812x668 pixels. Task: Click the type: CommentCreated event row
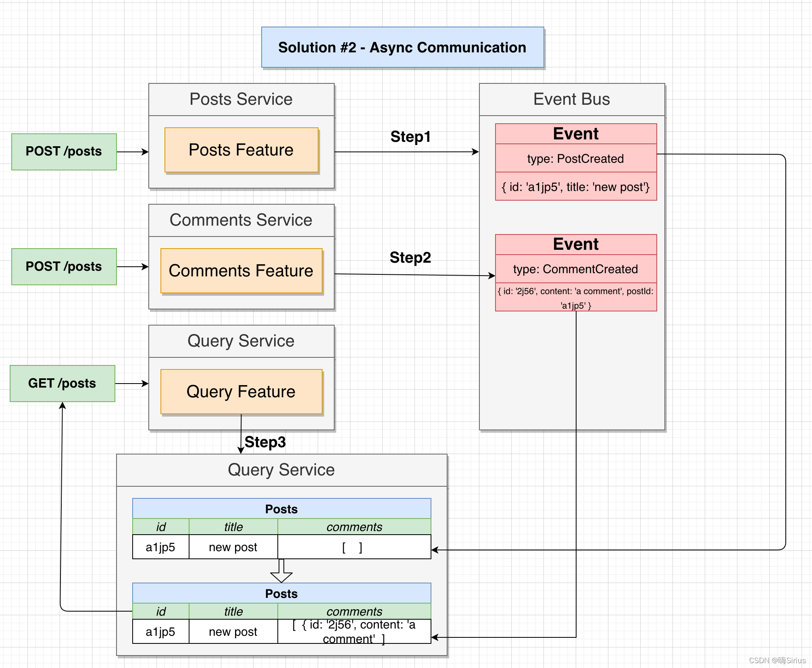tap(575, 269)
